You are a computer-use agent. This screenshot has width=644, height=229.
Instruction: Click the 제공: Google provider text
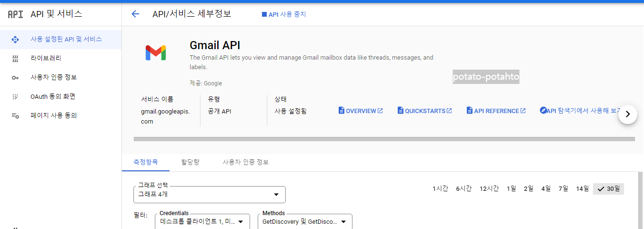pyautogui.click(x=206, y=83)
